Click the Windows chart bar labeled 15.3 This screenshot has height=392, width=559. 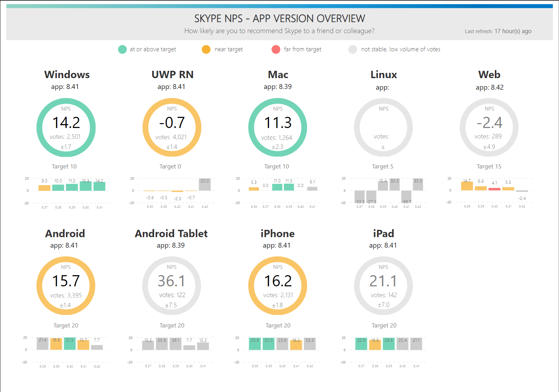(85, 186)
